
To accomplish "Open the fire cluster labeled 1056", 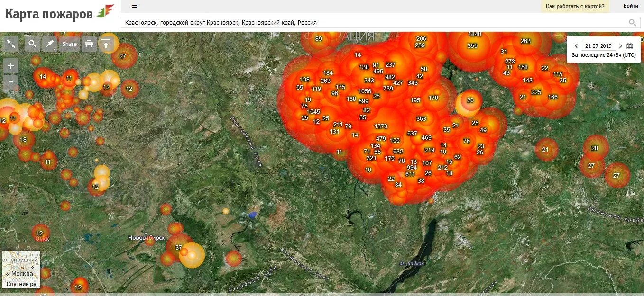I will [x=365, y=91].
